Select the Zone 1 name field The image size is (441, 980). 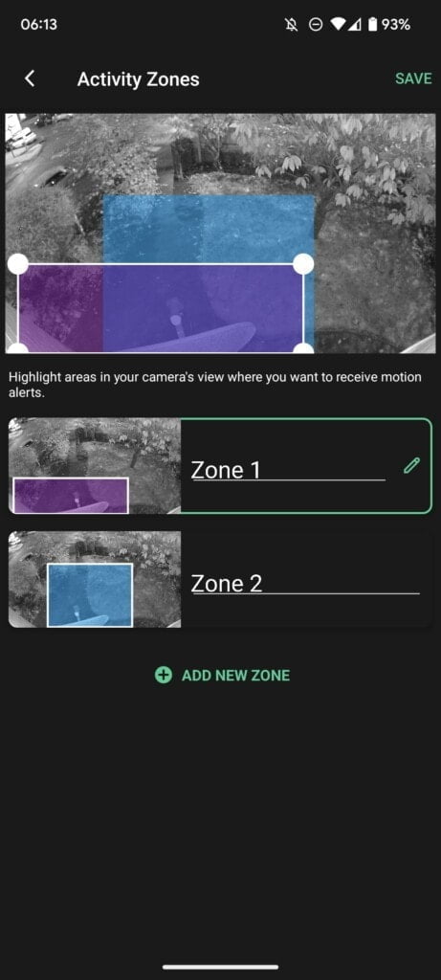tap(288, 470)
